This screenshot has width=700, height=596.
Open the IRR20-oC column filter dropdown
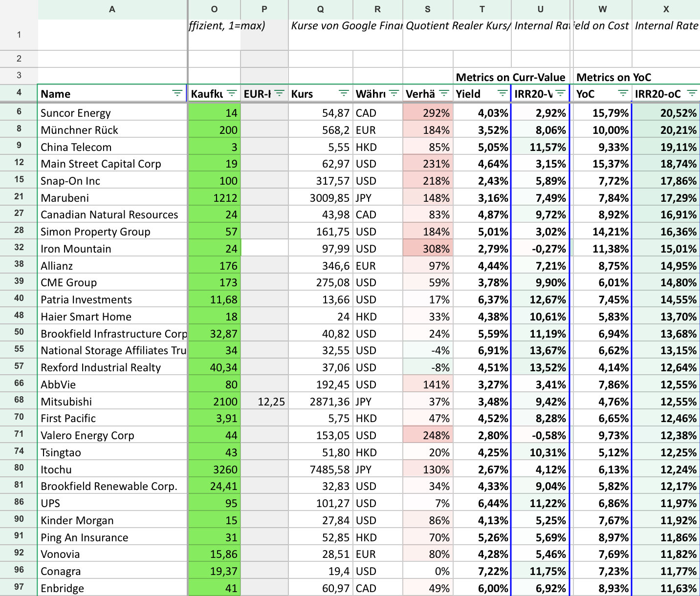692,93
